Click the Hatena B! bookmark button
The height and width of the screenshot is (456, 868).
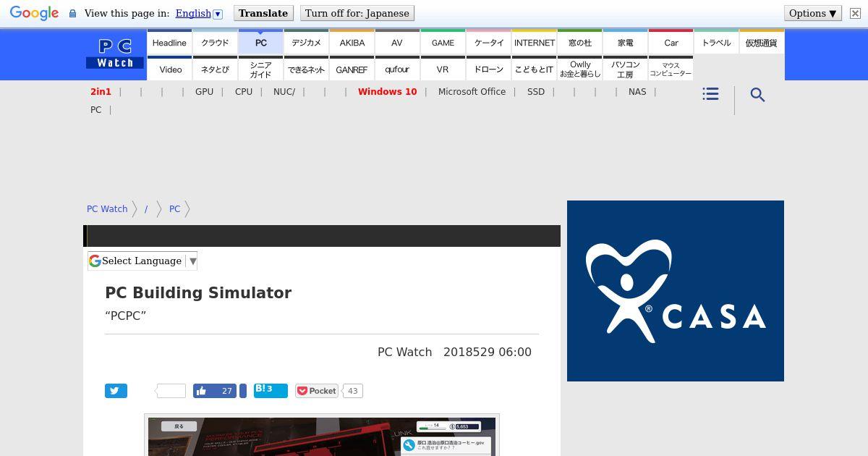[271, 391]
